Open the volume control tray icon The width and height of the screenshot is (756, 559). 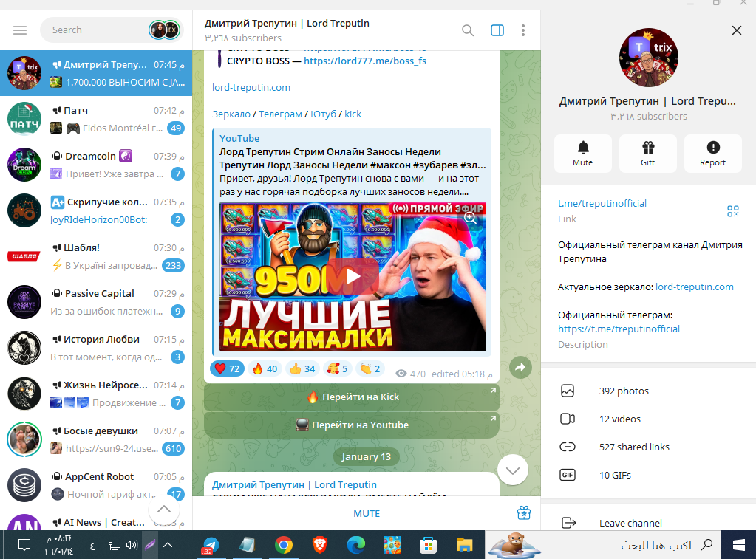(x=131, y=545)
